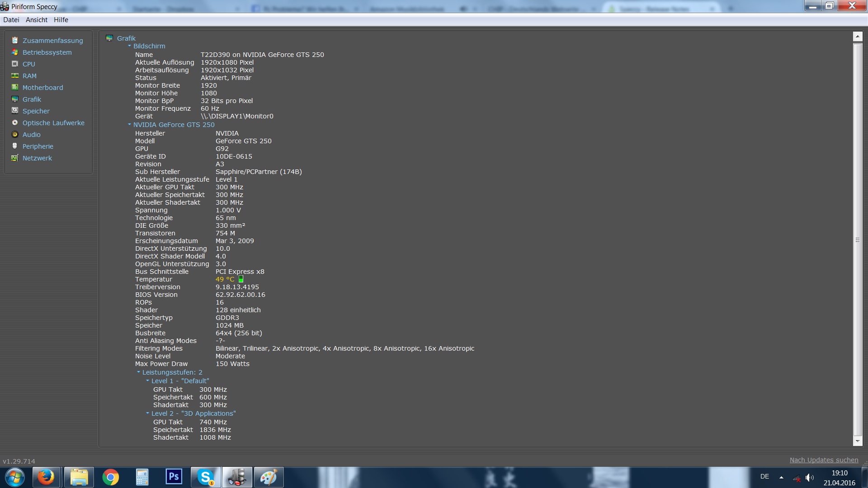Click the Max Power Draw 150 Watts value
The width and height of the screenshot is (868, 488).
(x=232, y=364)
